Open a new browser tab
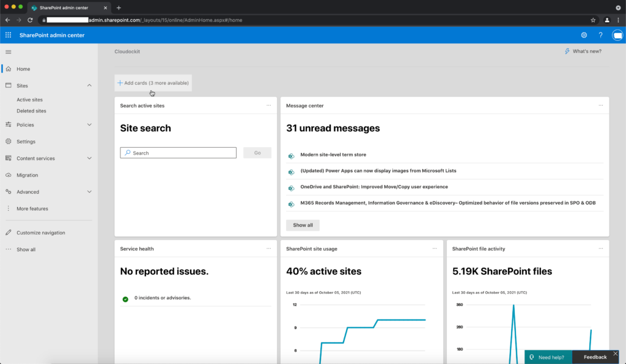This screenshot has width=626, height=364. pos(119,7)
